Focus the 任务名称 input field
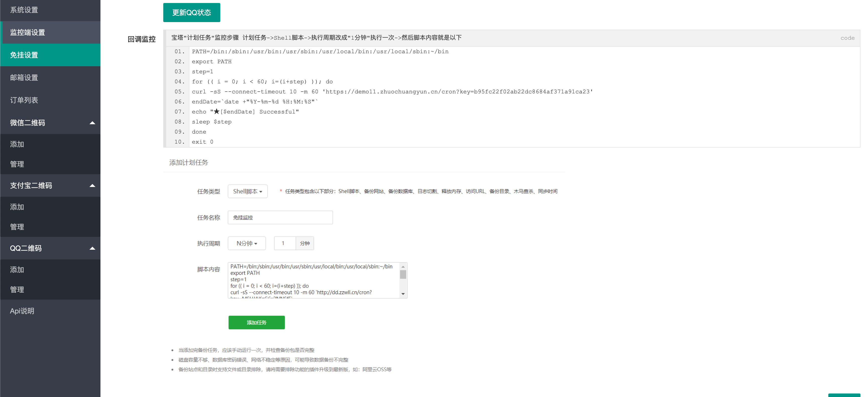This screenshot has height=397, width=868. point(280,218)
